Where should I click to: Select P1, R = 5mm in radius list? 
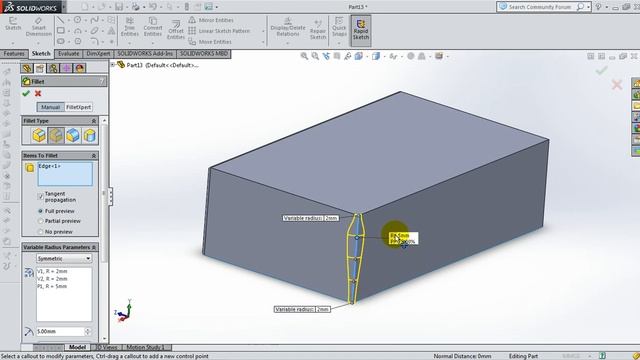pyautogui.click(x=52, y=286)
